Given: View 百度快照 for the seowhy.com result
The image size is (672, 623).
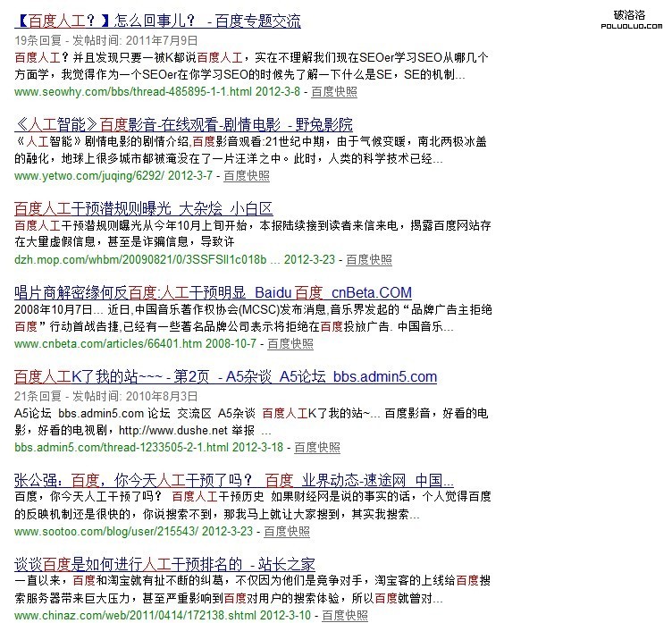Looking at the screenshot, I should pyautogui.click(x=334, y=91).
